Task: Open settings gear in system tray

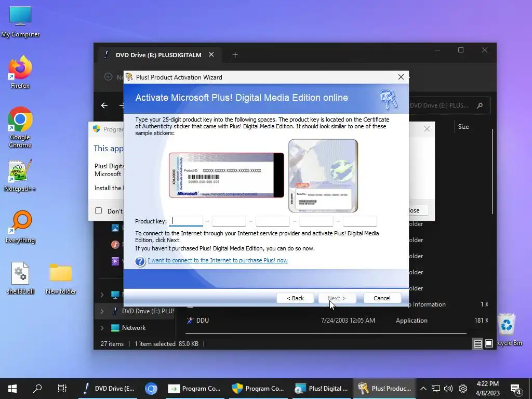Action: (463, 389)
